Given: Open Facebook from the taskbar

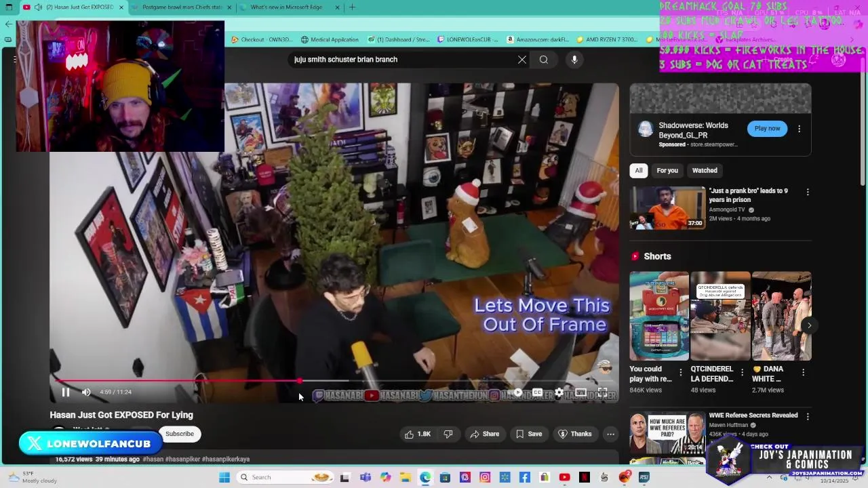Looking at the screenshot, I should pos(525,477).
